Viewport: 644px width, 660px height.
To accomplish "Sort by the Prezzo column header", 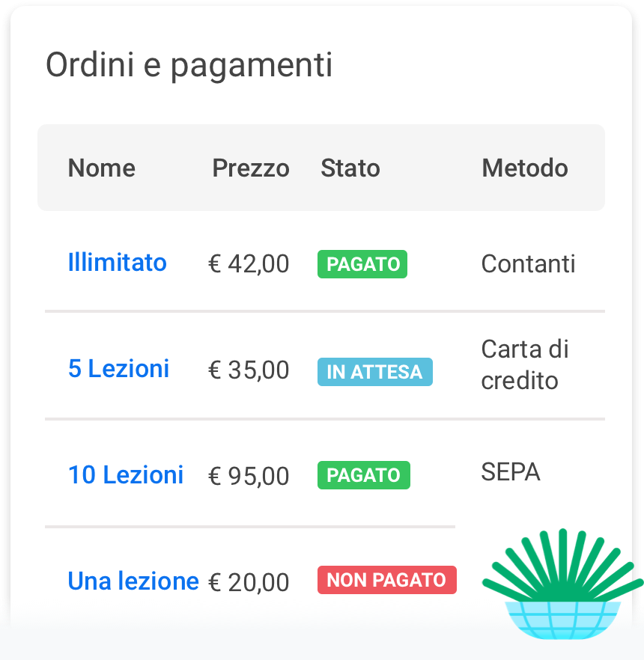I will (251, 168).
